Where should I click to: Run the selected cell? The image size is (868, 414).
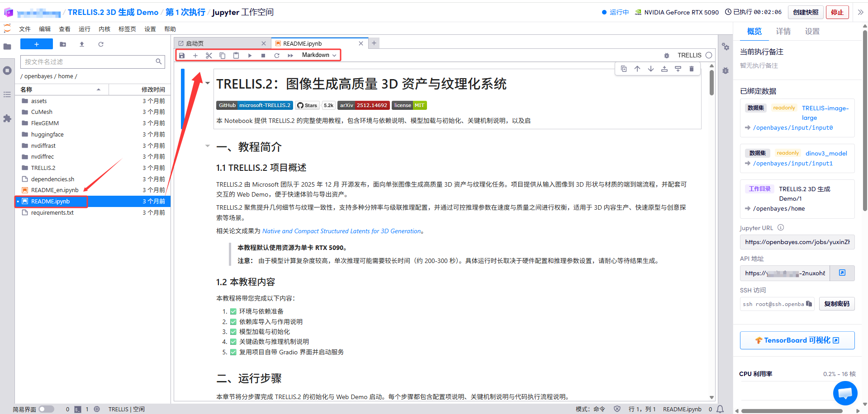[x=250, y=55]
